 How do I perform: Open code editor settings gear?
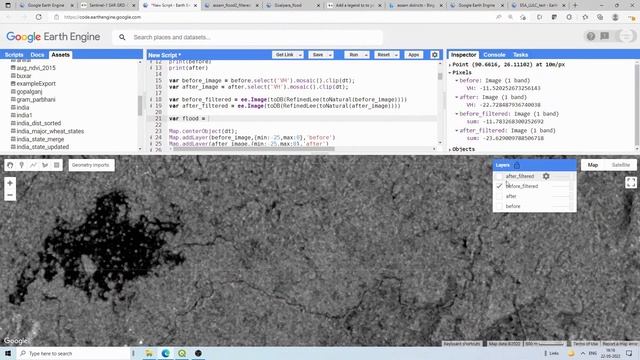click(x=435, y=55)
